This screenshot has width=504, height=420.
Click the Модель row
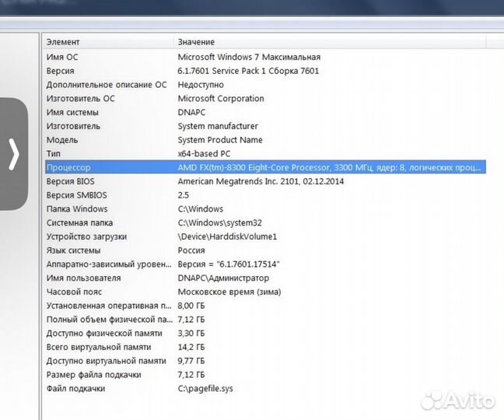coord(62,140)
